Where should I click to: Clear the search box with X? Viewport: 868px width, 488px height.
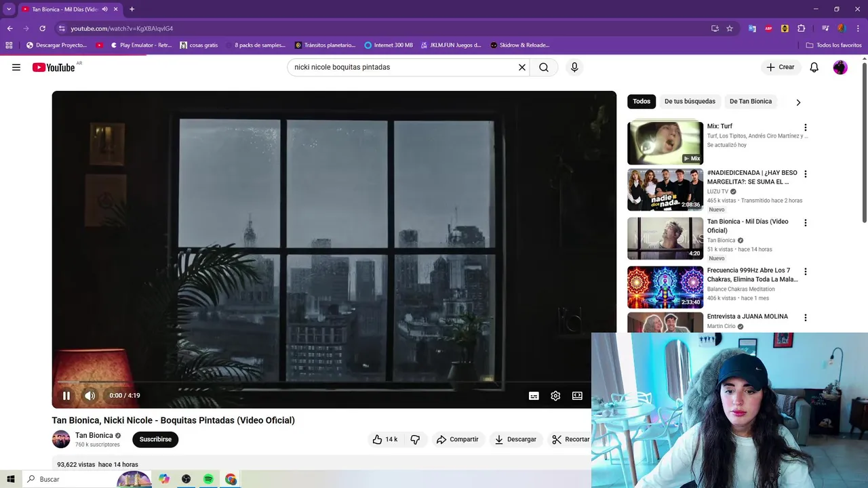tap(522, 67)
